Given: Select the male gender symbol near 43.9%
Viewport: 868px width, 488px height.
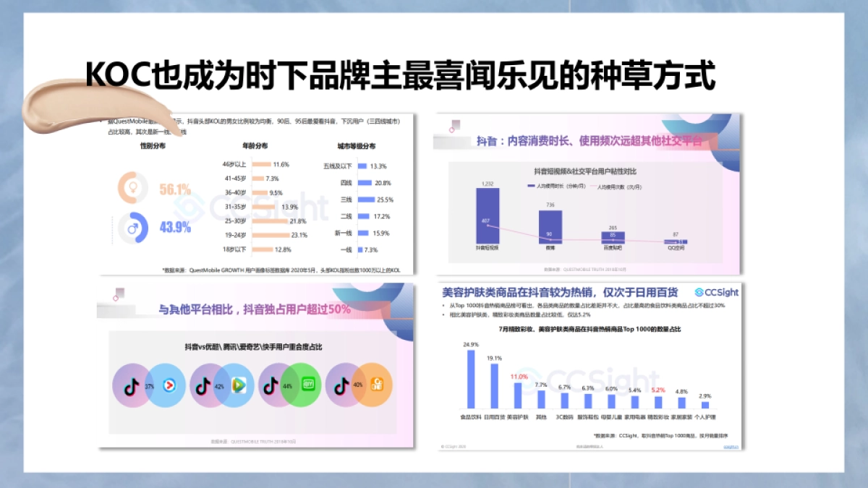Looking at the screenshot, I should click(x=132, y=227).
